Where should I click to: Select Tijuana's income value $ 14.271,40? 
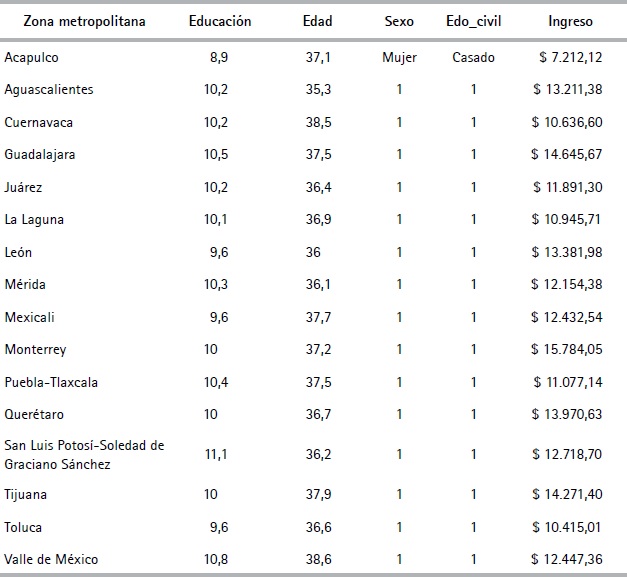tap(566, 494)
